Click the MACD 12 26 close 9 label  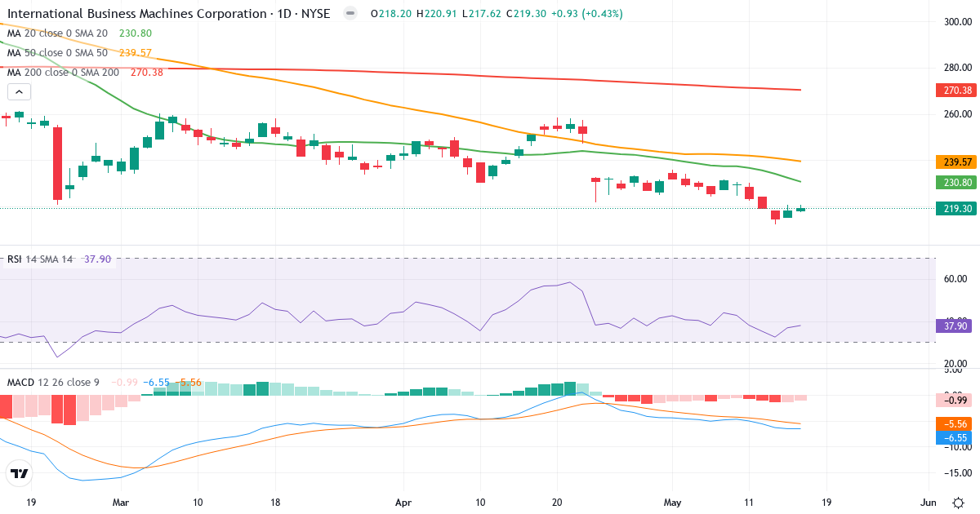(53, 382)
